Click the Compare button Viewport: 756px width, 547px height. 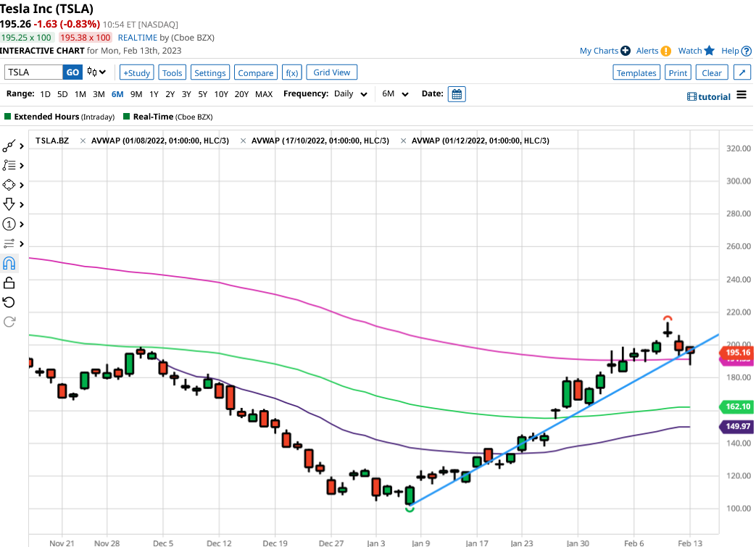(x=256, y=72)
